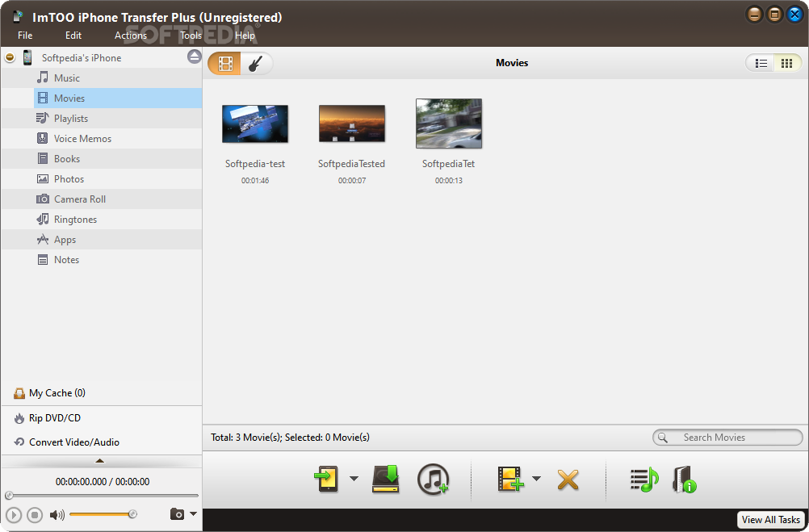Click the copy to computer drive icon
This screenshot has width=809, height=532.
(386, 480)
